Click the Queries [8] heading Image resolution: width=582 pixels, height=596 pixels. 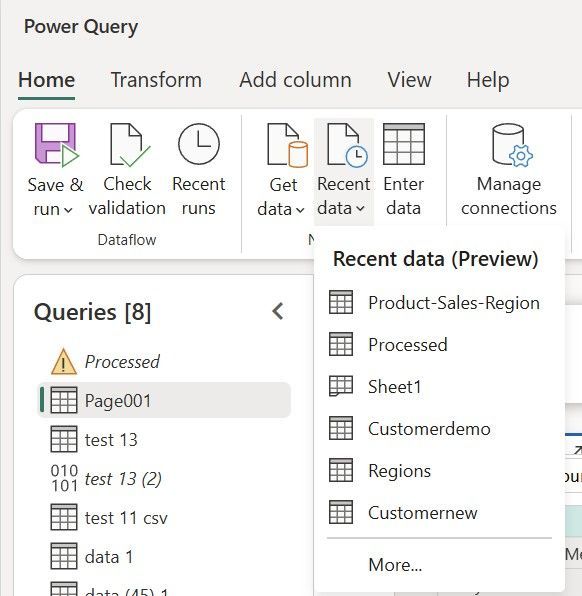click(92, 312)
